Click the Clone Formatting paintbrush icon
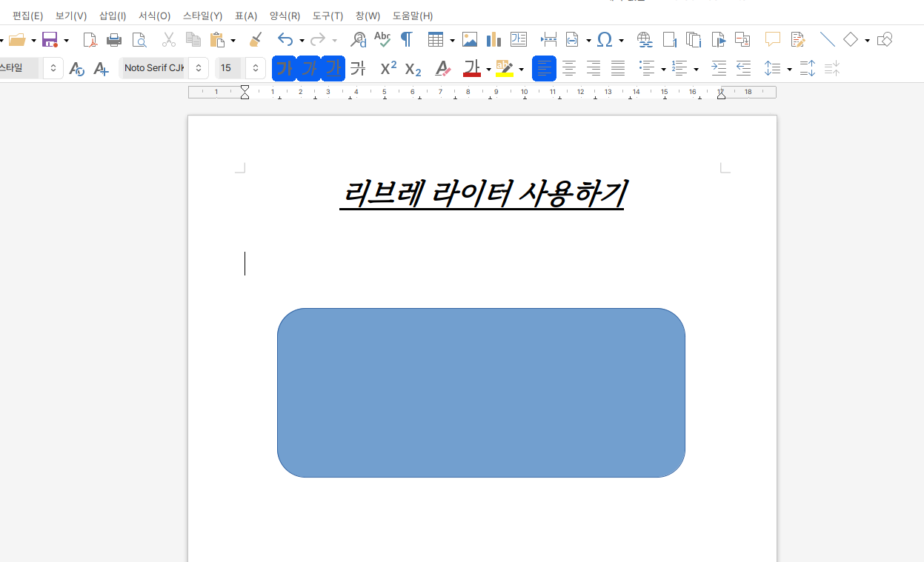Image resolution: width=924 pixels, height=562 pixels. [256, 39]
